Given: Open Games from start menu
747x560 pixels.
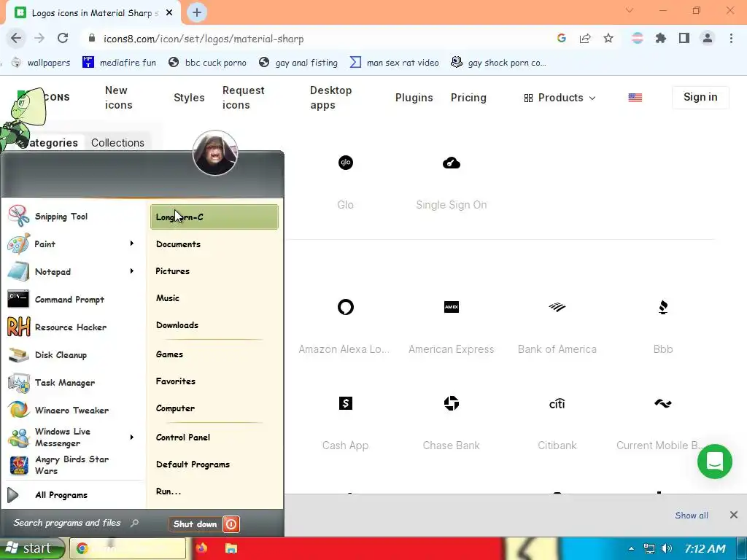Looking at the screenshot, I should [x=214, y=354].
